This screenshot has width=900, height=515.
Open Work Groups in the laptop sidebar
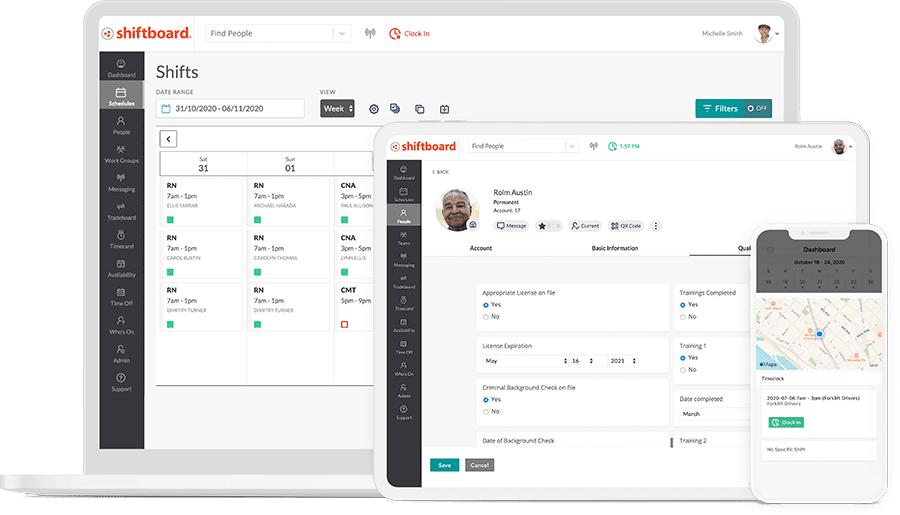tap(121, 154)
